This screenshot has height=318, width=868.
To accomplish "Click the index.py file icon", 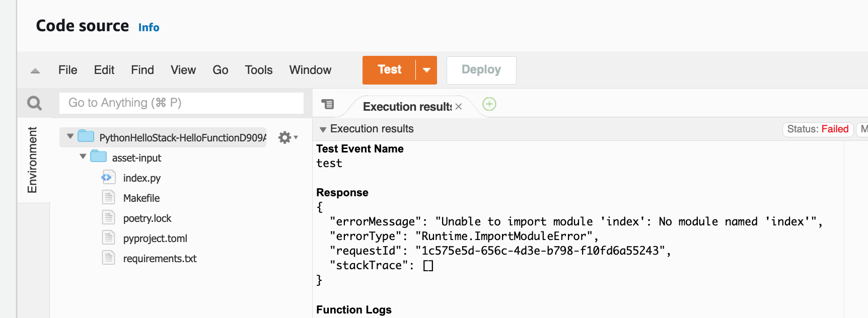I will click(108, 178).
